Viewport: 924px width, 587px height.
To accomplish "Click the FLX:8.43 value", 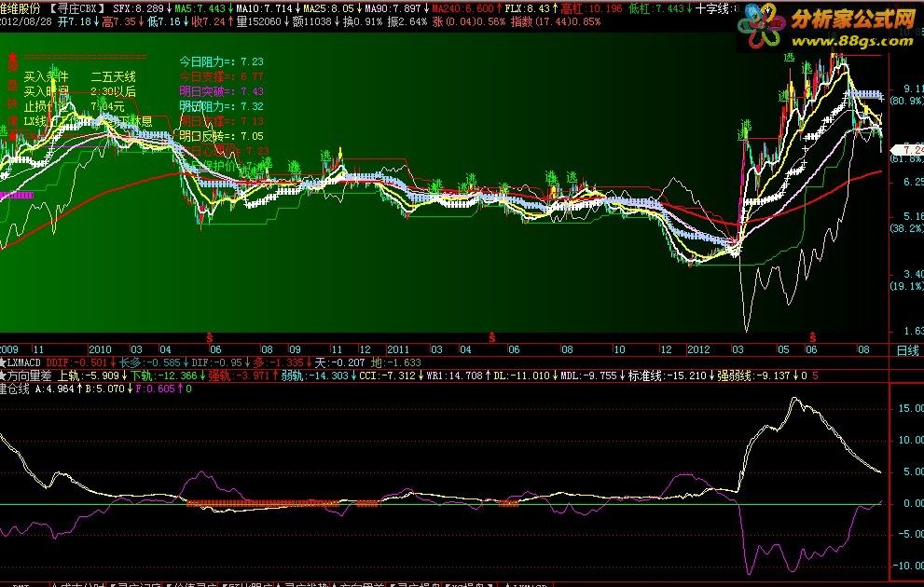I will 527,8.
